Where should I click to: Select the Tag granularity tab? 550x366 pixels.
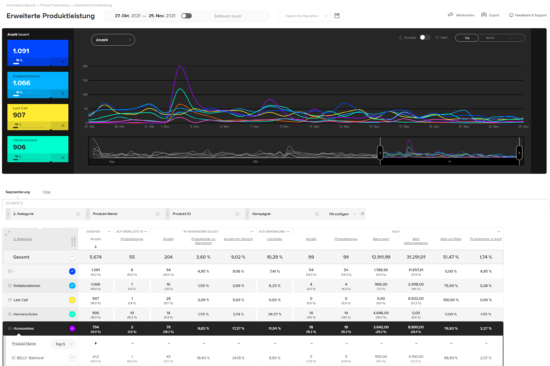tap(467, 38)
